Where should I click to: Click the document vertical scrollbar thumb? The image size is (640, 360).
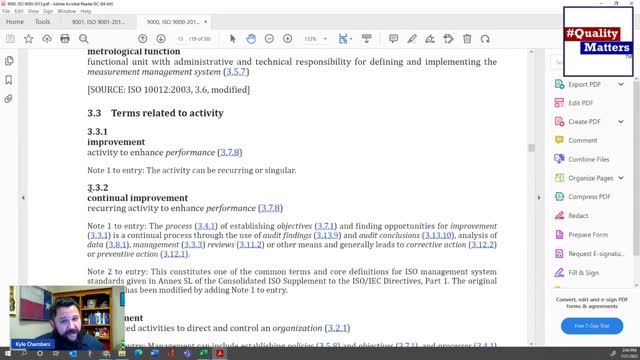coord(531,148)
